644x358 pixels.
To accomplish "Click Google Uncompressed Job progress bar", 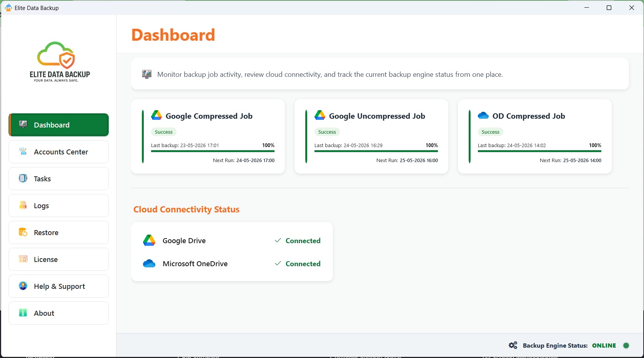I will (x=376, y=151).
